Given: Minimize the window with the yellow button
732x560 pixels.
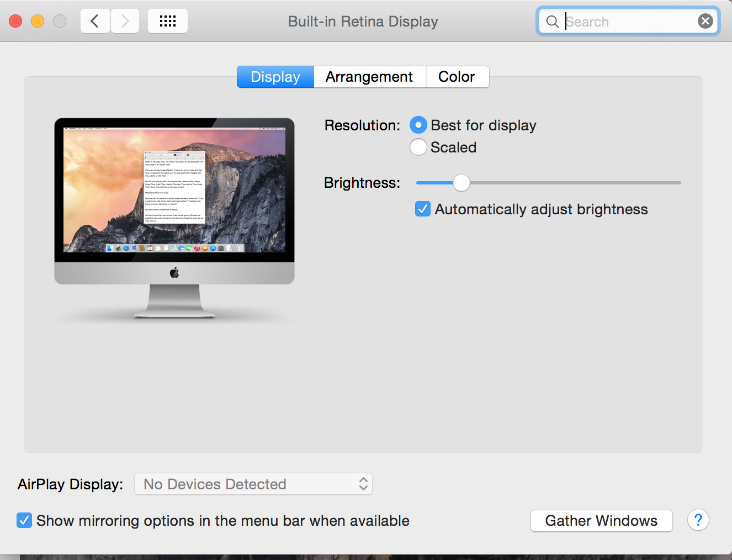Looking at the screenshot, I should (38, 22).
